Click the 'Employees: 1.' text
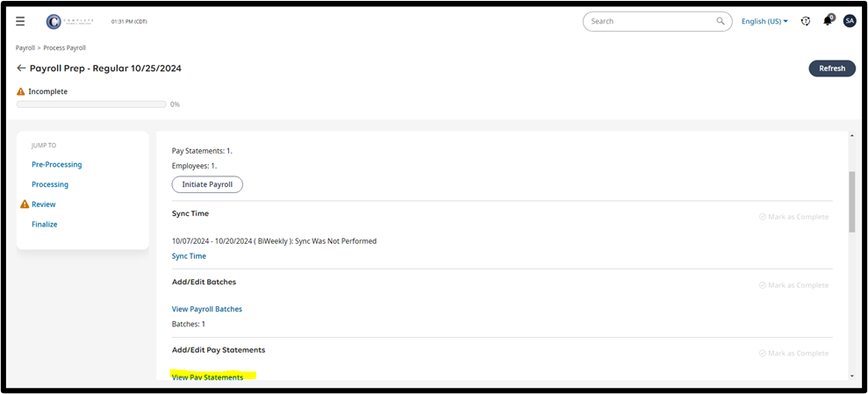The height and width of the screenshot is (394, 868). point(194,166)
